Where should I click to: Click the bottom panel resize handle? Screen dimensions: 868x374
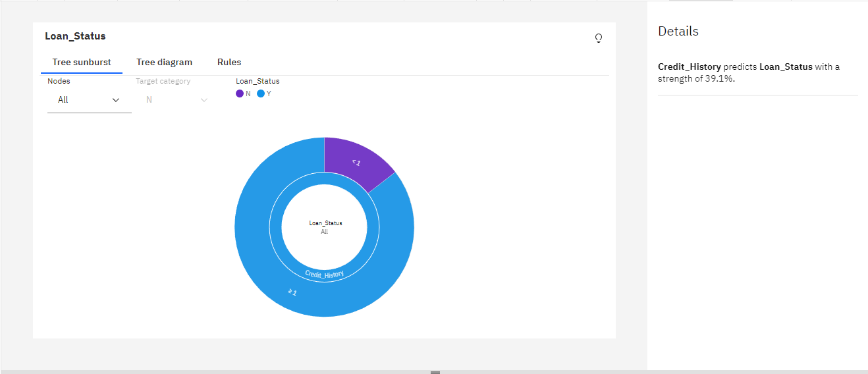click(x=435, y=372)
